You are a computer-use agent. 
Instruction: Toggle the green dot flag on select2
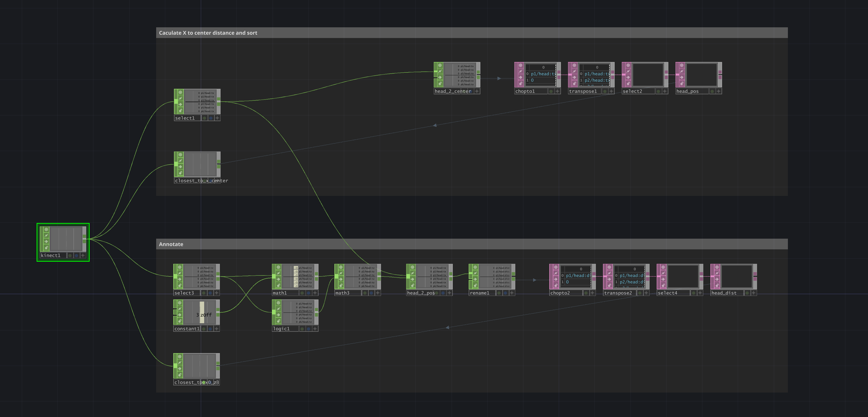[x=658, y=91]
